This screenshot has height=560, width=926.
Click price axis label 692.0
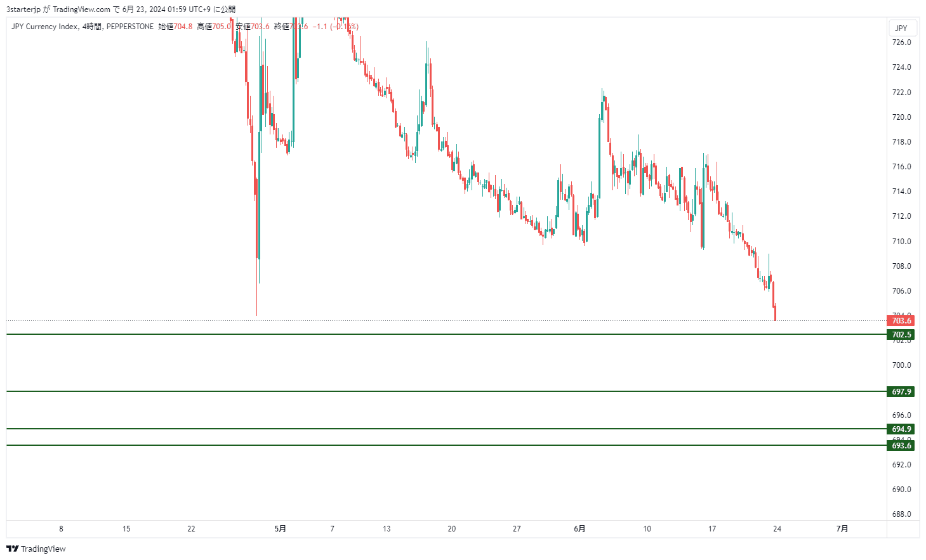tap(901, 465)
